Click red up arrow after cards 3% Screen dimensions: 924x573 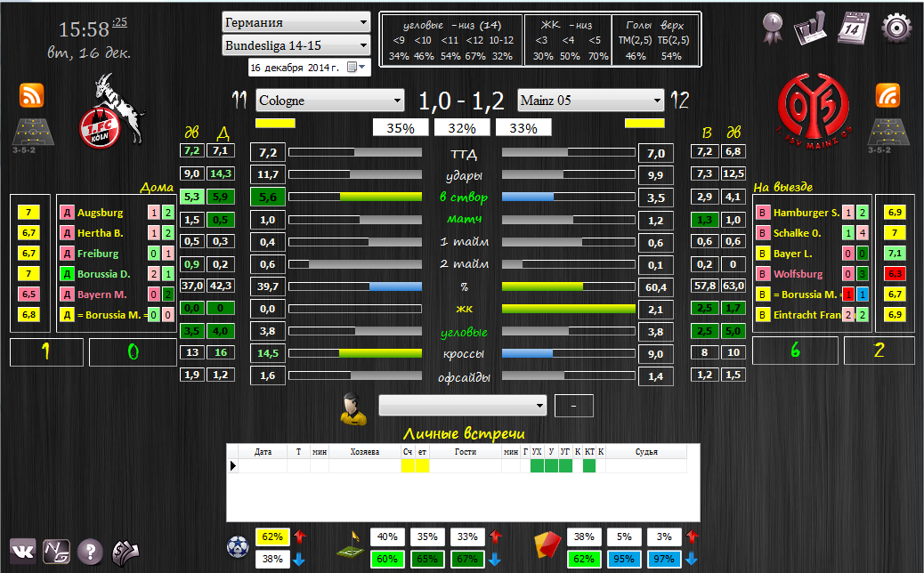tap(693, 537)
